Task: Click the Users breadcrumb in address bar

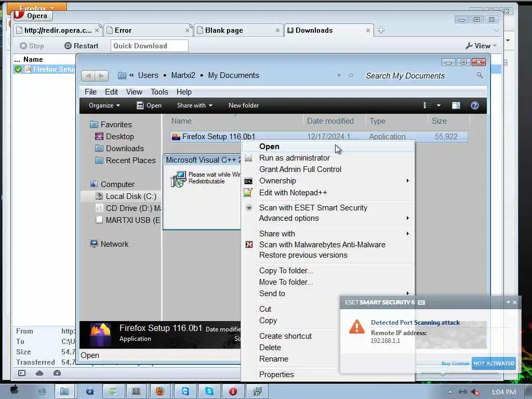Action: [x=148, y=75]
